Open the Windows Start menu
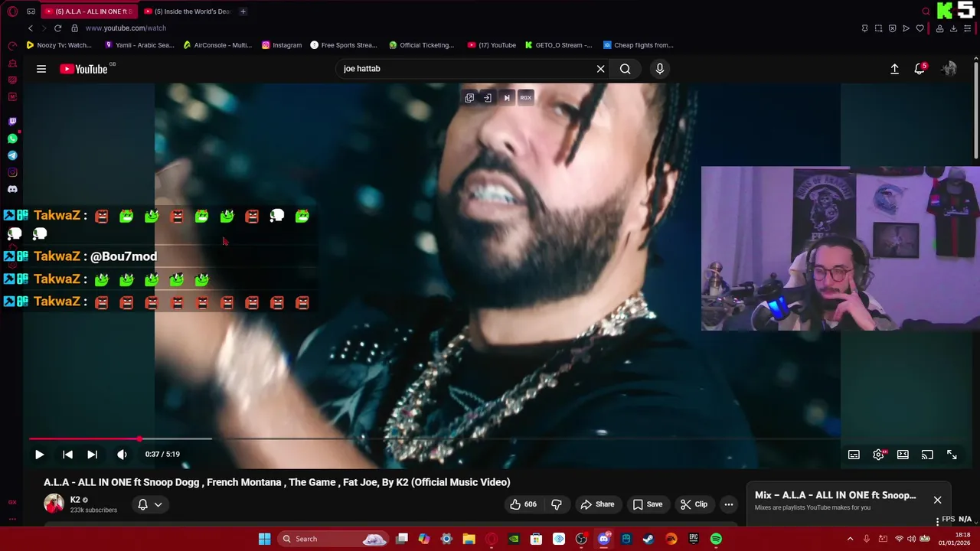The height and width of the screenshot is (551, 980). tap(264, 539)
